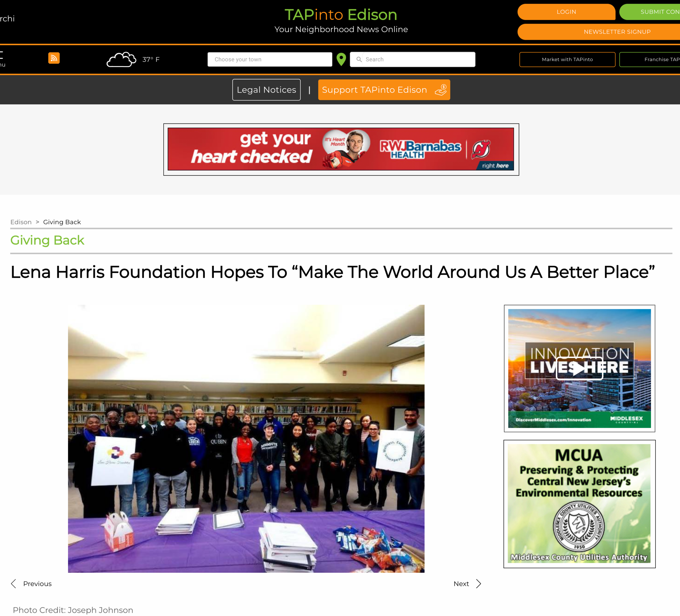This screenshot has width=680, height=616.
Task: Click the group photo in the gallery
Action: click(246, 438)
